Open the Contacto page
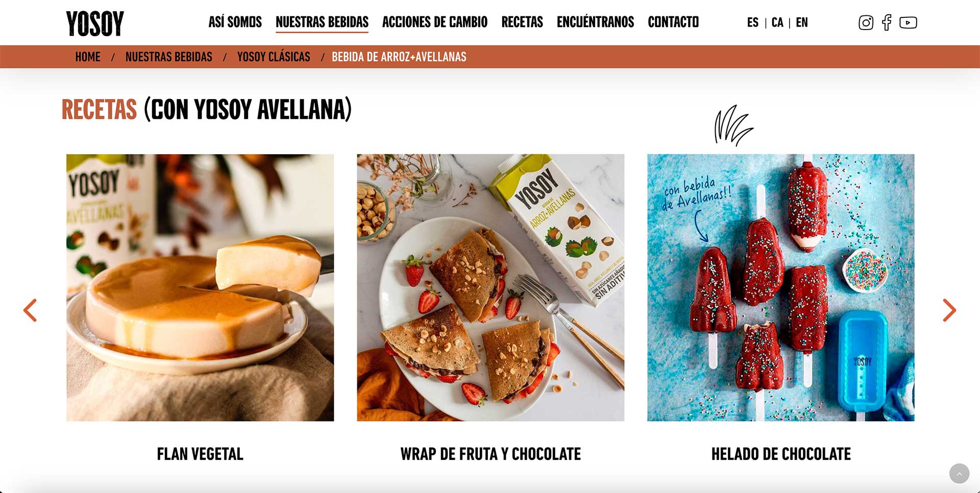 click(x=673, y=22)
